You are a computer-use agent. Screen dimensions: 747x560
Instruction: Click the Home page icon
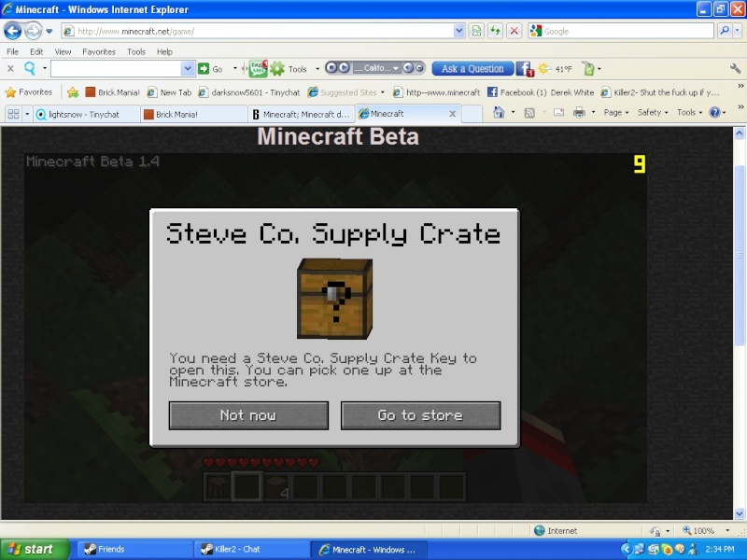pos(499,113)
